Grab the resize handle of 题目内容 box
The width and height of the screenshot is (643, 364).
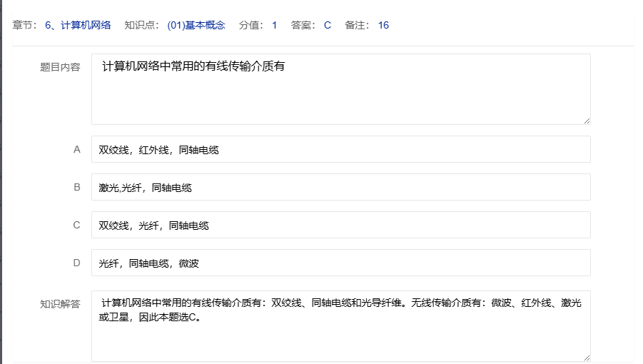pyautogui.click(x=587, y=121)
